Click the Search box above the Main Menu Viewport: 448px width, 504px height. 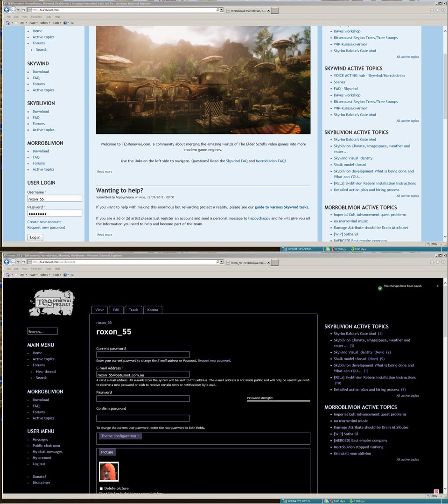(42, 331)
